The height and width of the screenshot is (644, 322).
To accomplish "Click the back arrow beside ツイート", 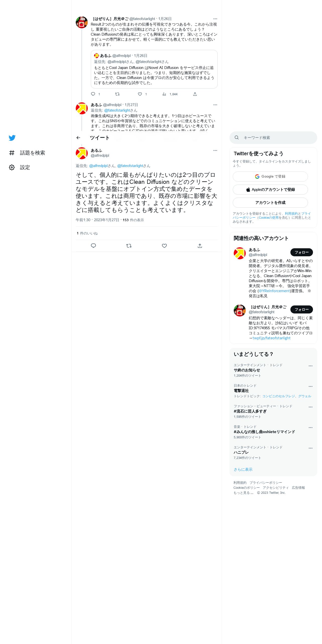I will point(78,138).
